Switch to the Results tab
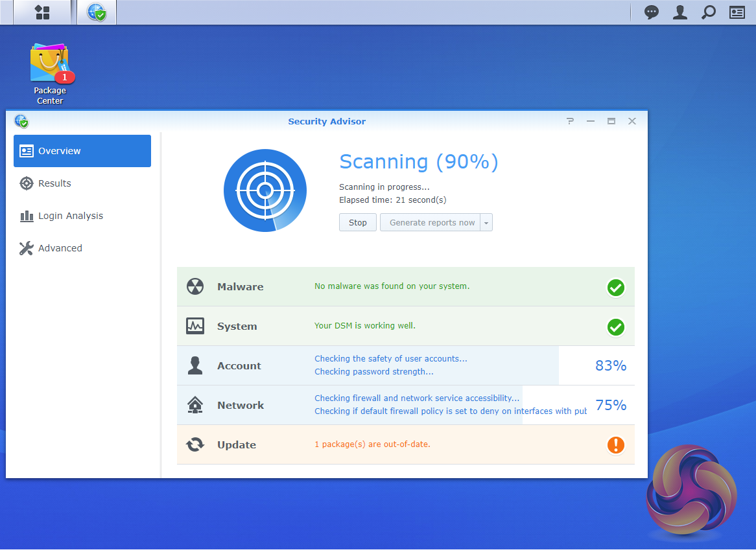 coord(82,183)
